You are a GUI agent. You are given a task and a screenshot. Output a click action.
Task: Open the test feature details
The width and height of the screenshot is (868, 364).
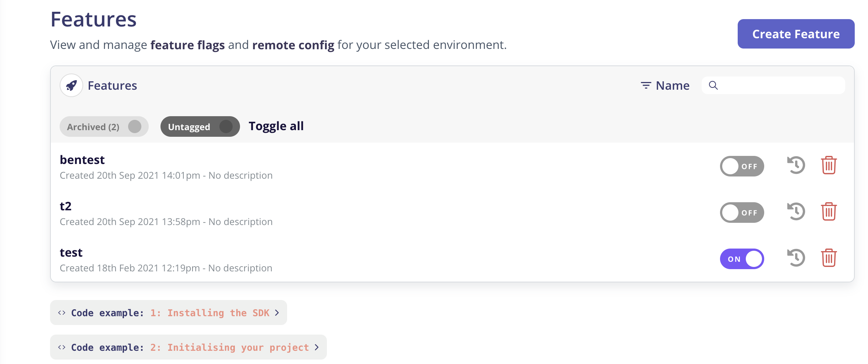click(71, 252)
